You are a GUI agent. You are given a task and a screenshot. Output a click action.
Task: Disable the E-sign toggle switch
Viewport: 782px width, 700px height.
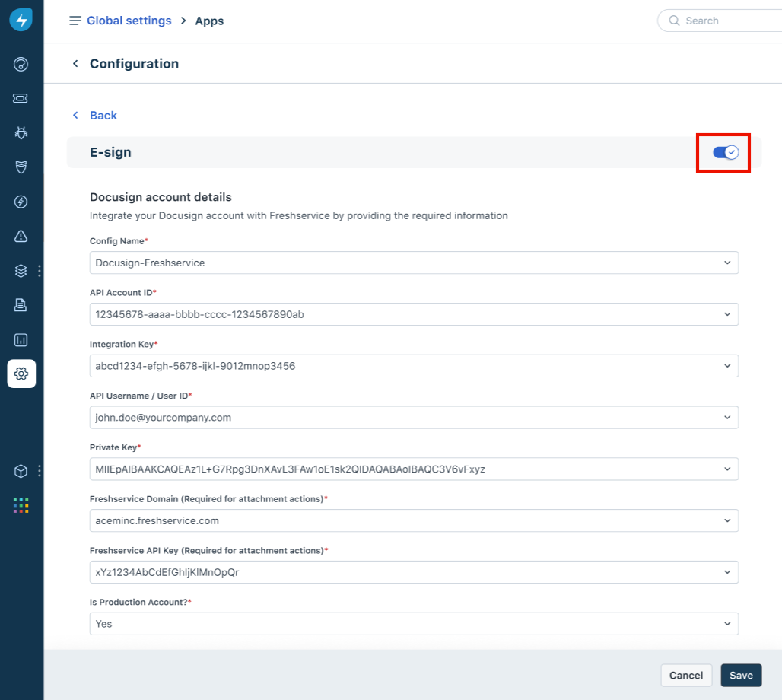(725, 152)
